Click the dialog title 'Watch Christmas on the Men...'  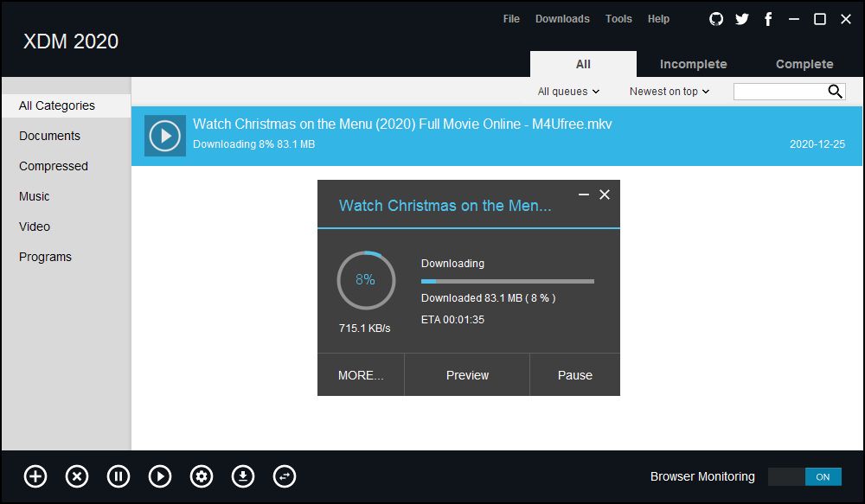point(445,206)
